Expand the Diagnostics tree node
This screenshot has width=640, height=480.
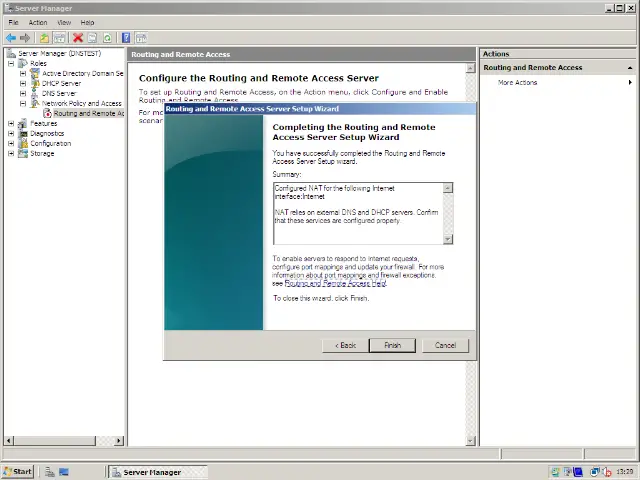(11, 133)
